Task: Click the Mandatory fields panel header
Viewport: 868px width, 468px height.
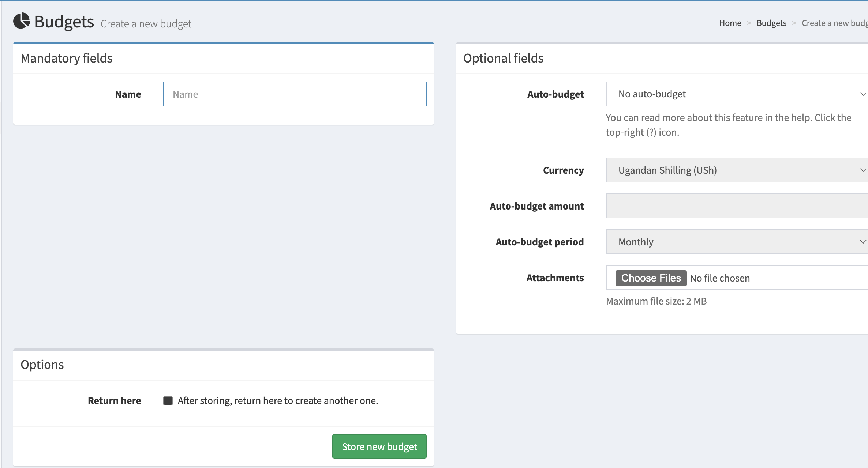Action: tap(67, 58)
